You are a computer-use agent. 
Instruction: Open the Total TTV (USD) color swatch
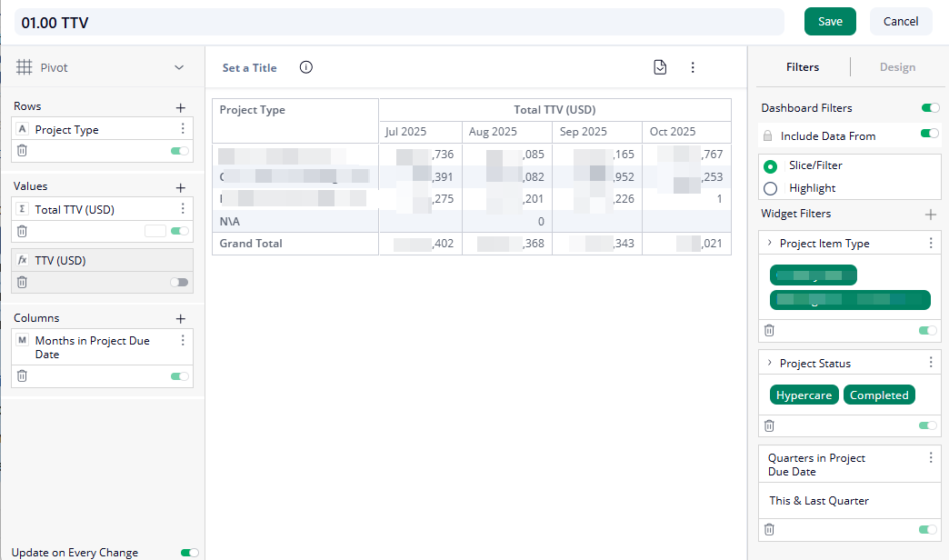(155, 231)
